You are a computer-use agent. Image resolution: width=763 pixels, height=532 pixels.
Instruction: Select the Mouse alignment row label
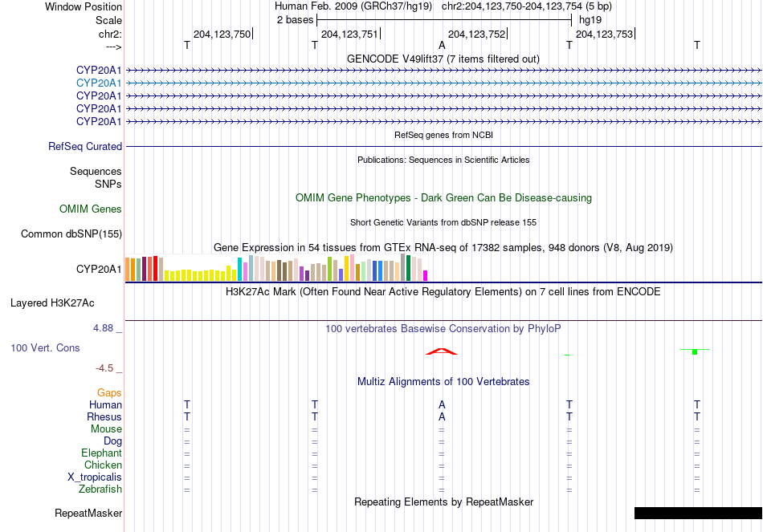[x=106, y=429]
